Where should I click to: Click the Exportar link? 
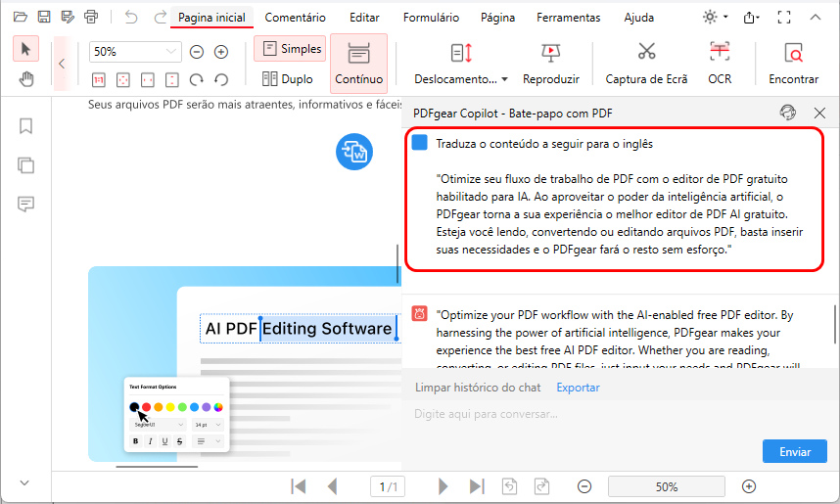pos(578,388)
